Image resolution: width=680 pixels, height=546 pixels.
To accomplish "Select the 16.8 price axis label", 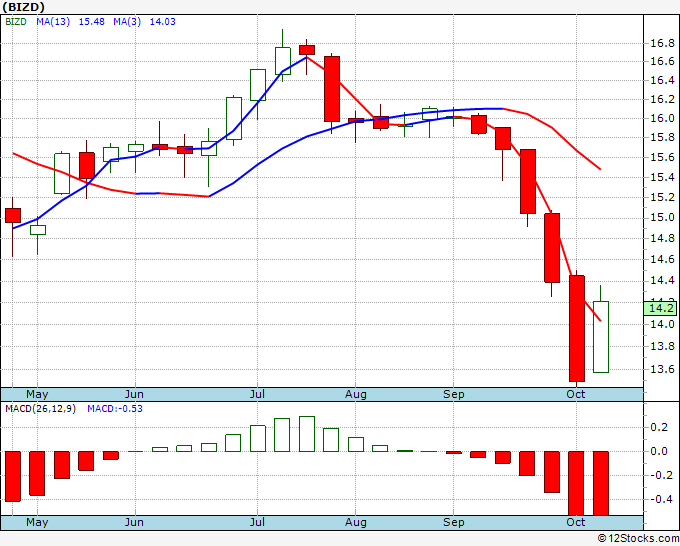I will click(662, 43).
